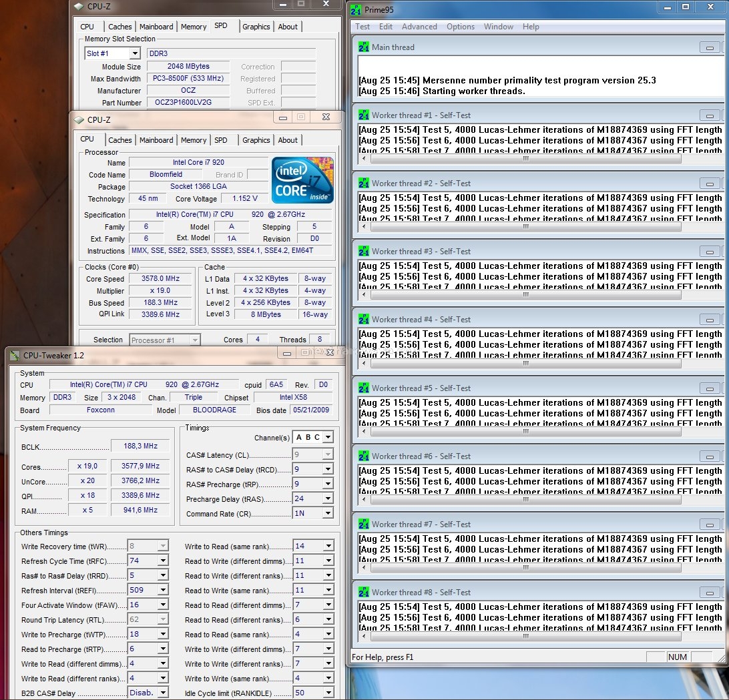Switch to Graphics tab in front CPU-Z
The image size is (729, 700).
click(x=256, y=140)
